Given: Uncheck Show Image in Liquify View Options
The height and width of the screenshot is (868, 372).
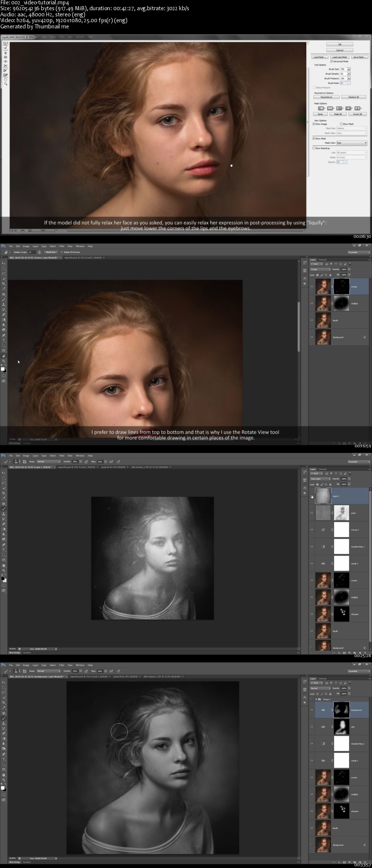Looking at the screenshot, I should 314,124.
